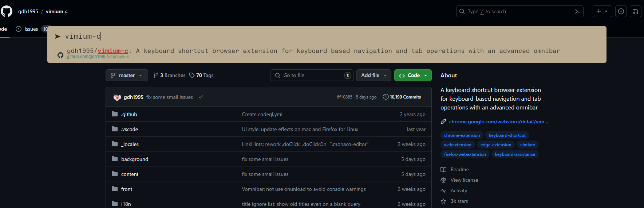
Task: Open the .vscode folder
Action: 130,129
